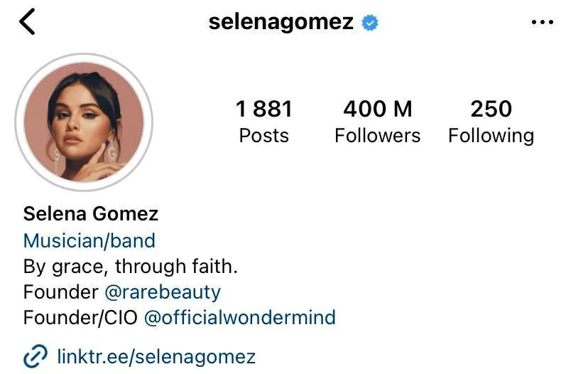
Task: Open the three-dot more options menu
Action: [x=543, y=22]
